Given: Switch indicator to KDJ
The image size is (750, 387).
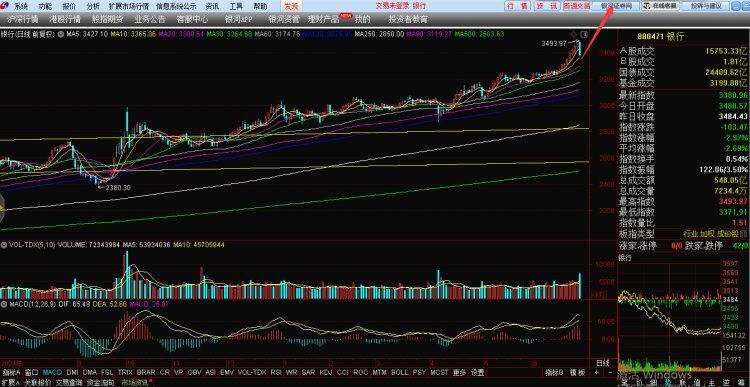Looking at the screenshot, I should [x=326, y=372].
